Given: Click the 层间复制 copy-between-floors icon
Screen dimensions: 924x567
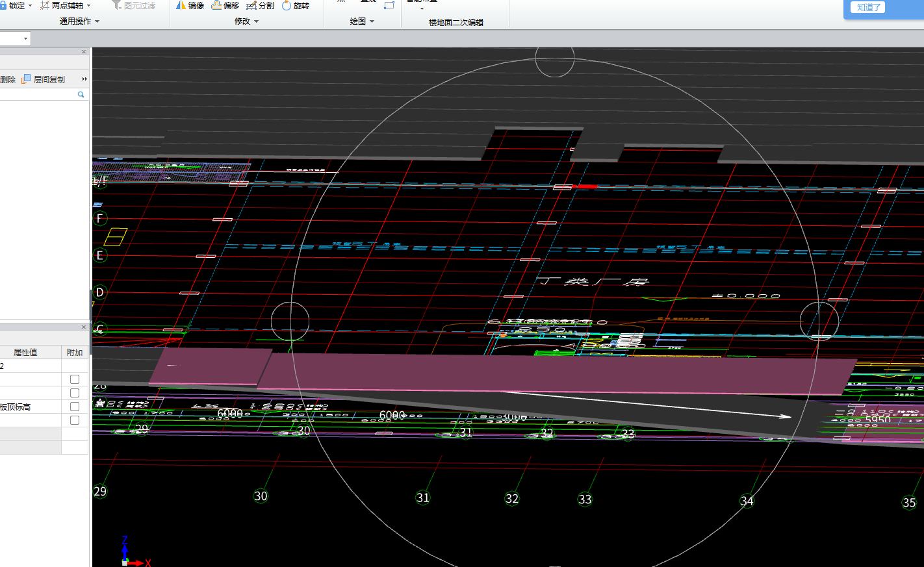Looking at the screenshot, I should tap(26, 79).
